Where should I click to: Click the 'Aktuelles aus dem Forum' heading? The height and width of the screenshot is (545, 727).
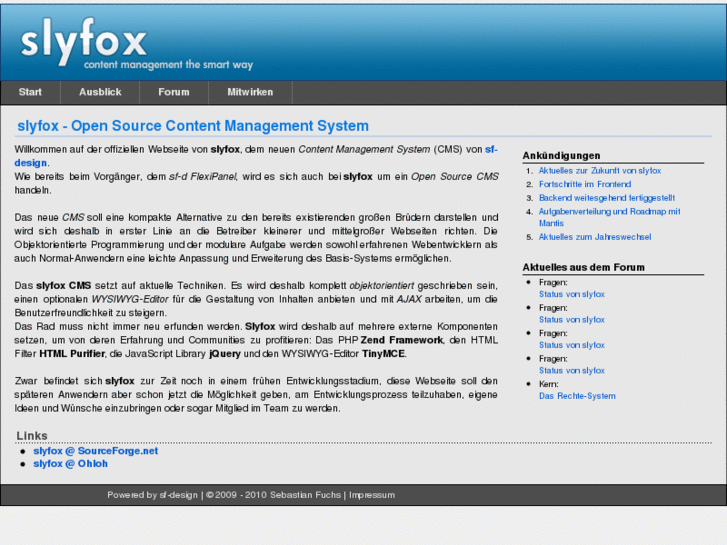pos(583,267)
